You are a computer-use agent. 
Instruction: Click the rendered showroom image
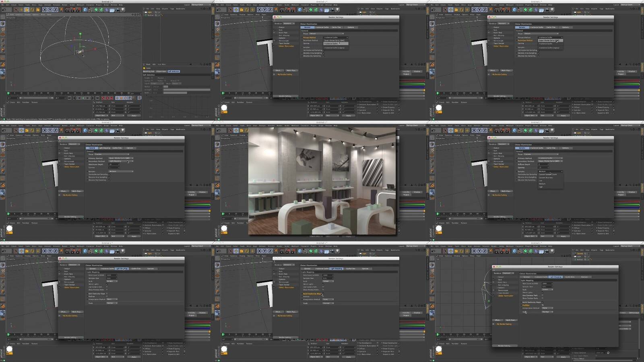click(x=322, y=181)
